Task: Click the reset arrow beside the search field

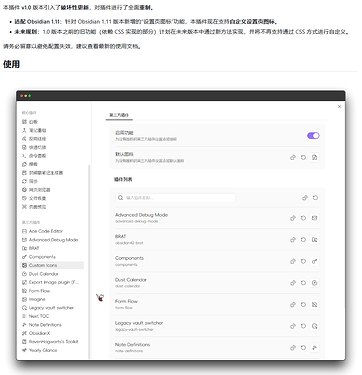Action: [315, 198]
